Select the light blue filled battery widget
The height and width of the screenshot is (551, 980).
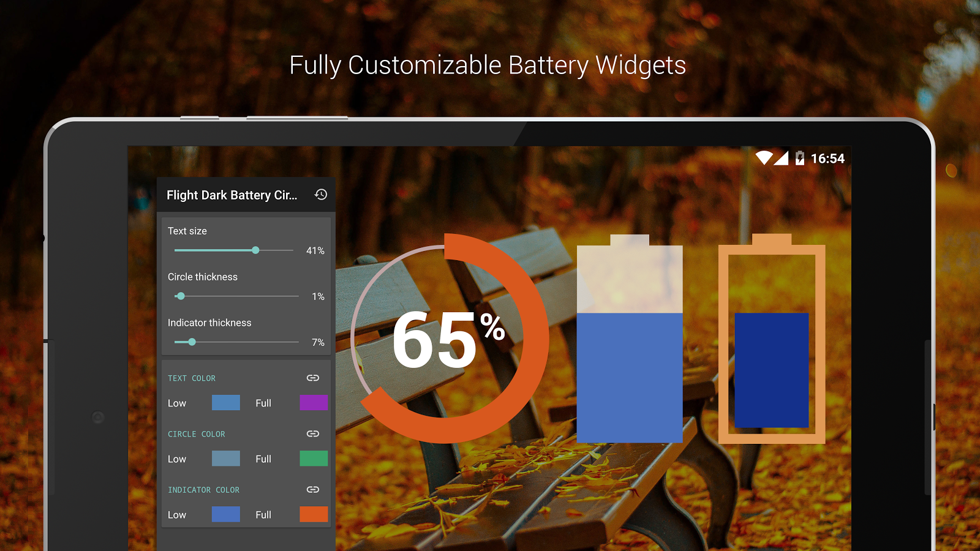click(630, 339)
